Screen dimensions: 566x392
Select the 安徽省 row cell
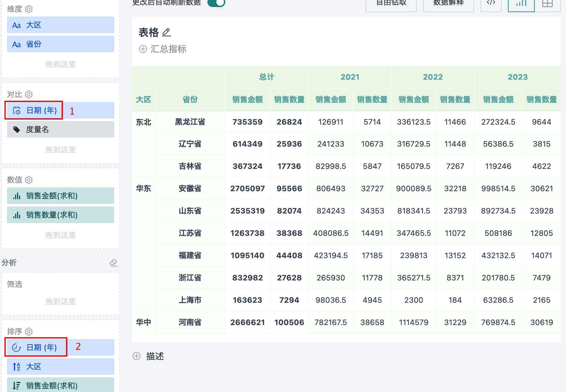pyautogui.click(x=190, y=188)
